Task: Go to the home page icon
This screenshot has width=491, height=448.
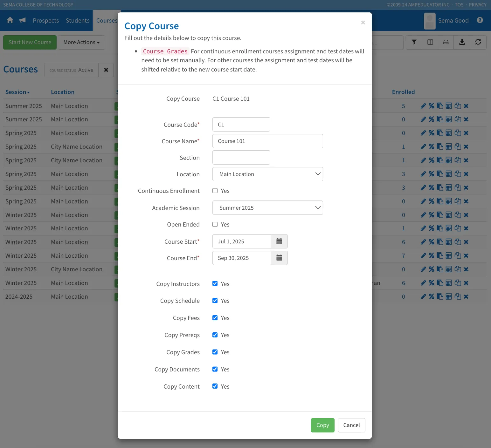Action: coord(10,20)
